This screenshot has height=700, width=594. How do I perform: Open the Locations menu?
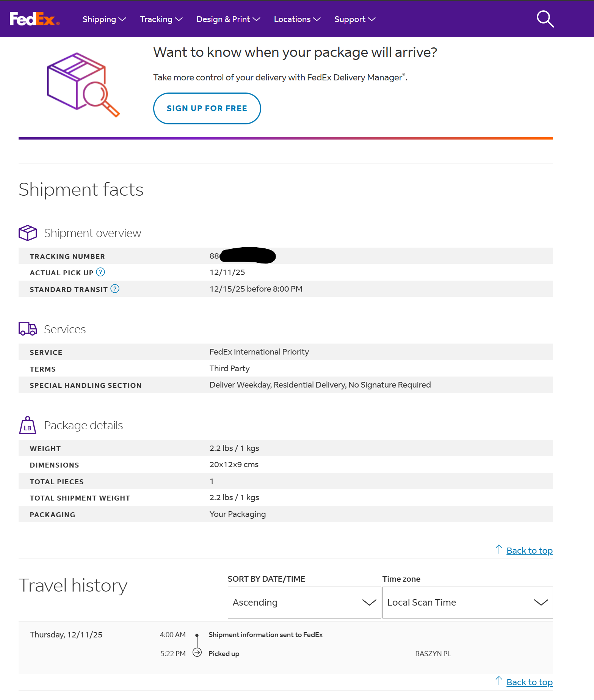coord(297,19)
